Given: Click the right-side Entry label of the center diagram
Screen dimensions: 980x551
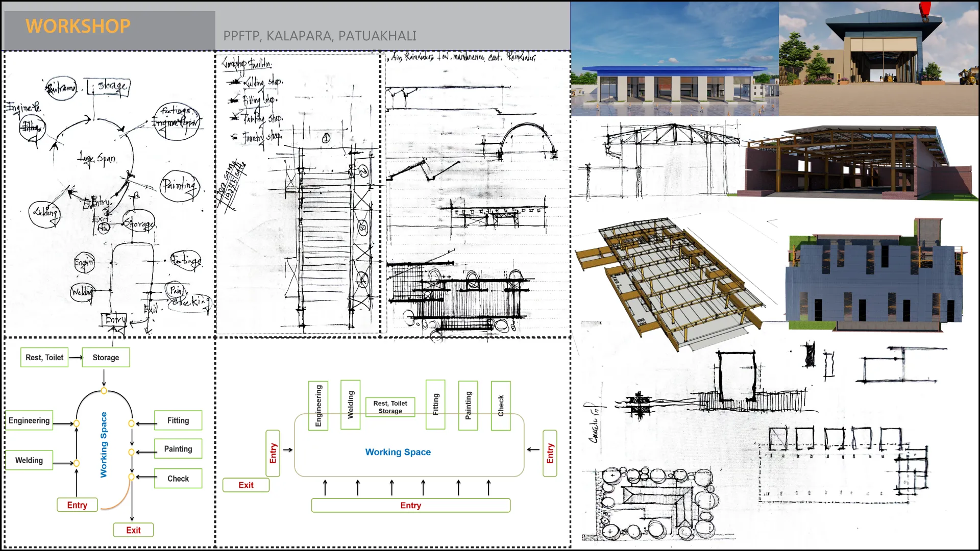Looking at the screenshot, I should (549, 454).
